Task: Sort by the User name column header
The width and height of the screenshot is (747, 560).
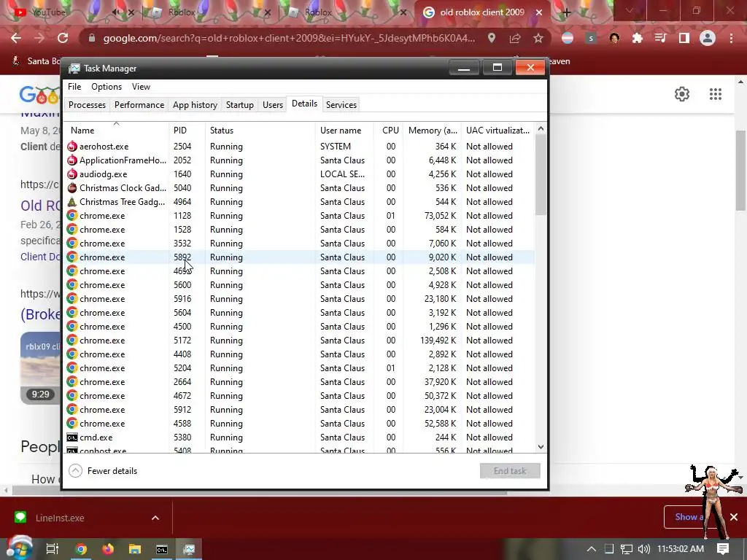Action: pos(344,131)
